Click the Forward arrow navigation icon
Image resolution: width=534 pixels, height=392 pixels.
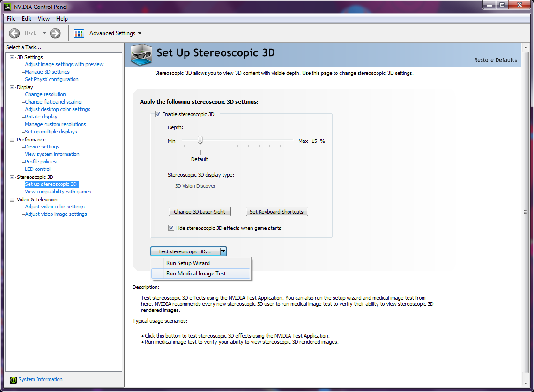click(x=55, y=33)
